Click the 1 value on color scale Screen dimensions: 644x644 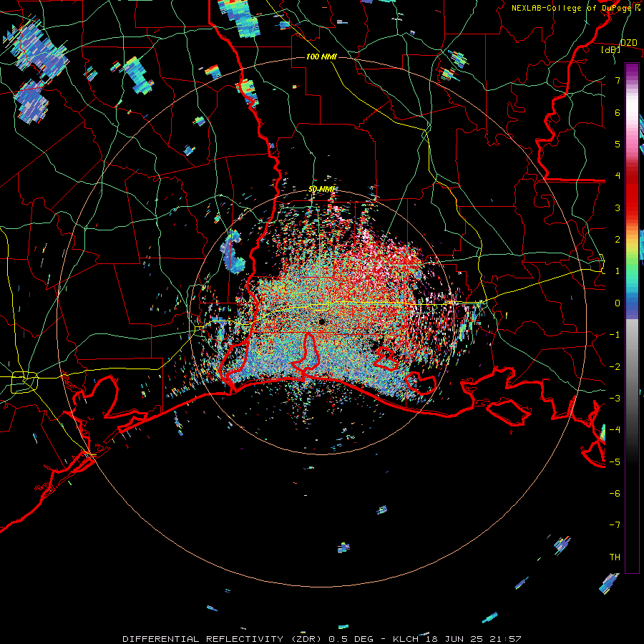pyautogui.click(x=618, y=271)
